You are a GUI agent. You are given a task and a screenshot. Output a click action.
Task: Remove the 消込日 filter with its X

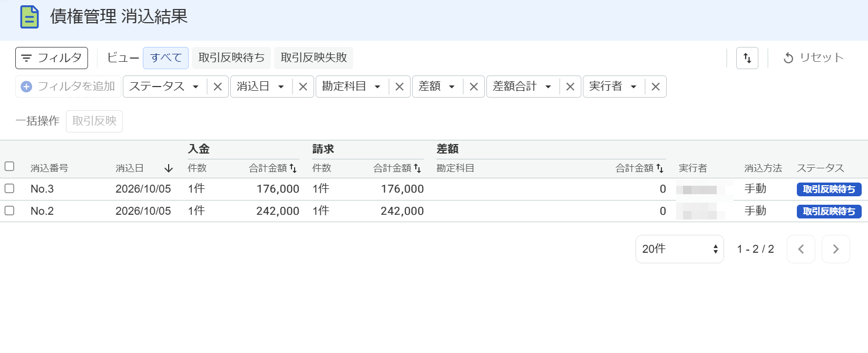(303, 87)
